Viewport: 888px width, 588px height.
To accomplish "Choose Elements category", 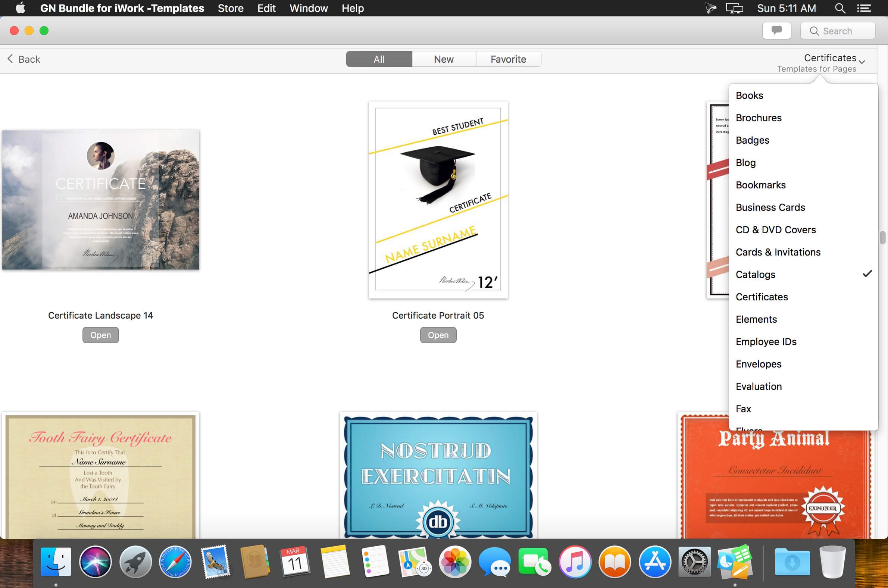I will pyautogui.click(x=803, y=319).
